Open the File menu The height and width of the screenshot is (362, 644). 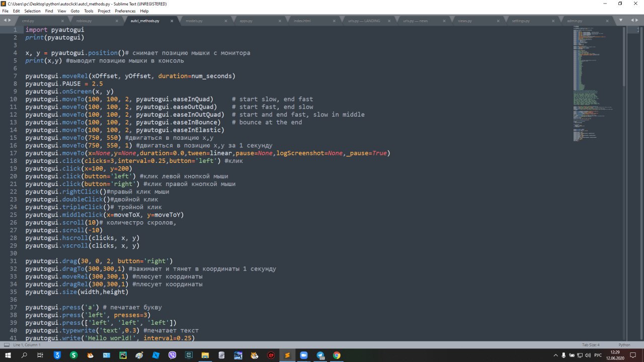5,11
